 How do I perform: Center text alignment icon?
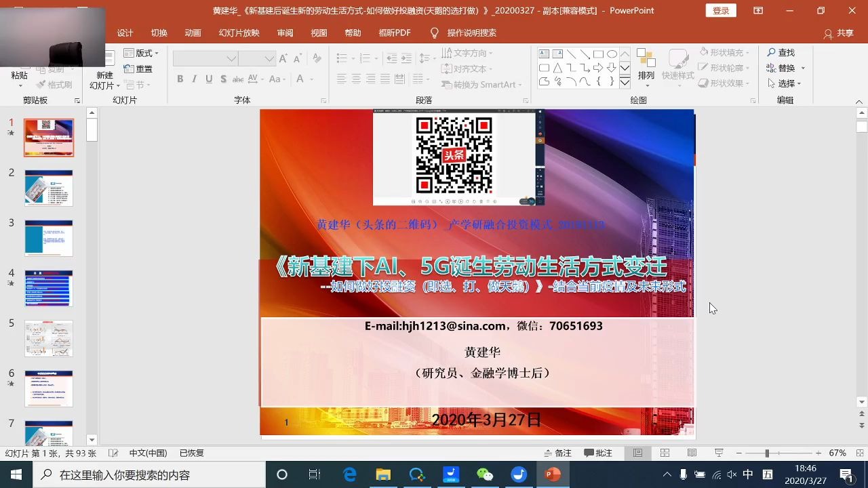(356, 79)
